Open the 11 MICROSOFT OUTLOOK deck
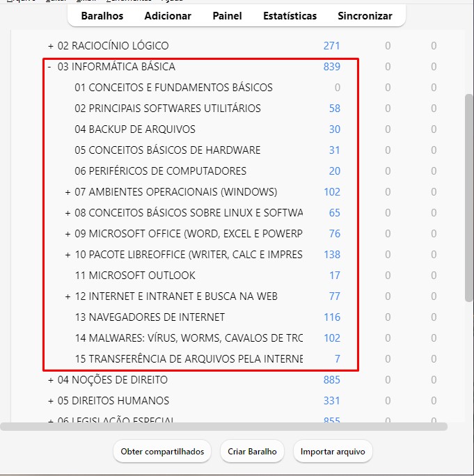474x476 pixels. point(135,276)
